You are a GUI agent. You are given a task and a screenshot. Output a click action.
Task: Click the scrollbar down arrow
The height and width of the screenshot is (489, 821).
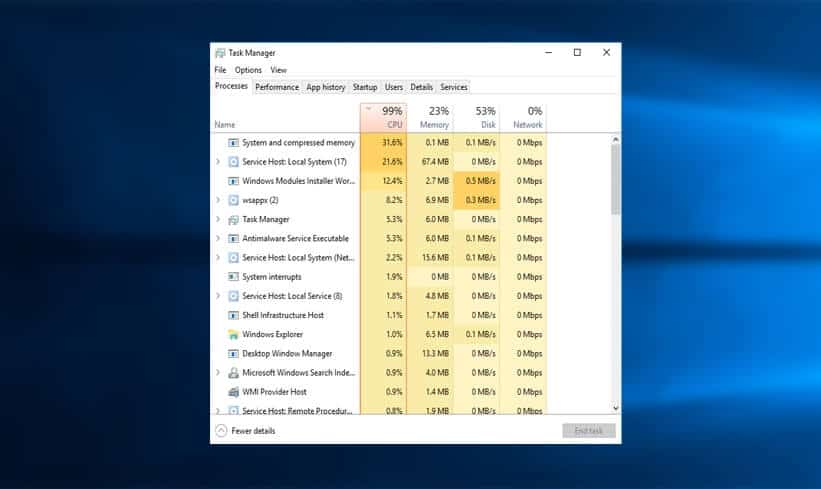[x=615, y=408]
